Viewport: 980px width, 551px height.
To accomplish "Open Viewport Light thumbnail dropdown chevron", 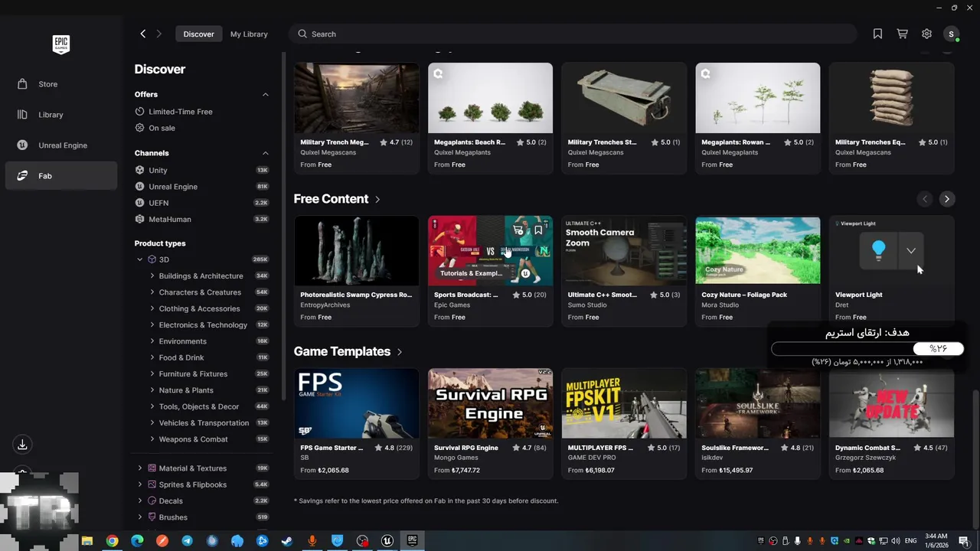I will pos(910,250).
